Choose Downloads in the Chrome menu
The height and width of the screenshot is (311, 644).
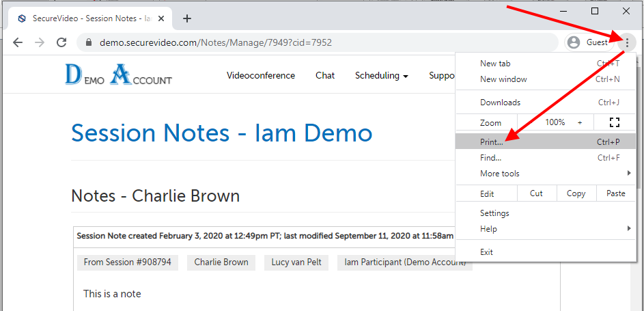500,103
